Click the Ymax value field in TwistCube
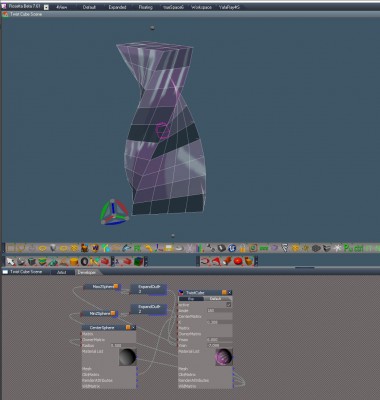 point(219,340)
